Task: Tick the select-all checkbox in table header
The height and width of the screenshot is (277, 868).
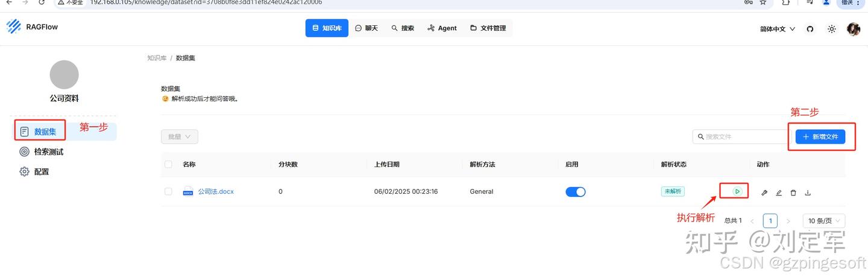Action: click(x=168, y=164)
